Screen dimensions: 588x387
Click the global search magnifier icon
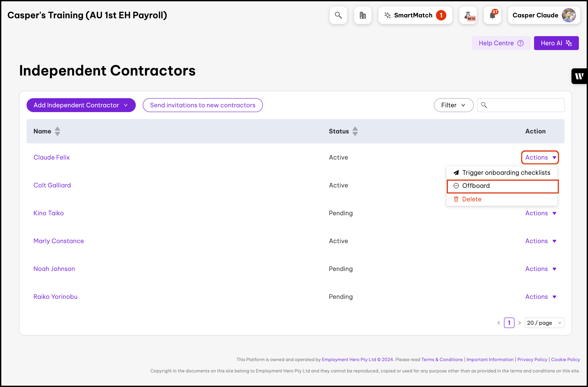tap(338, 15)
